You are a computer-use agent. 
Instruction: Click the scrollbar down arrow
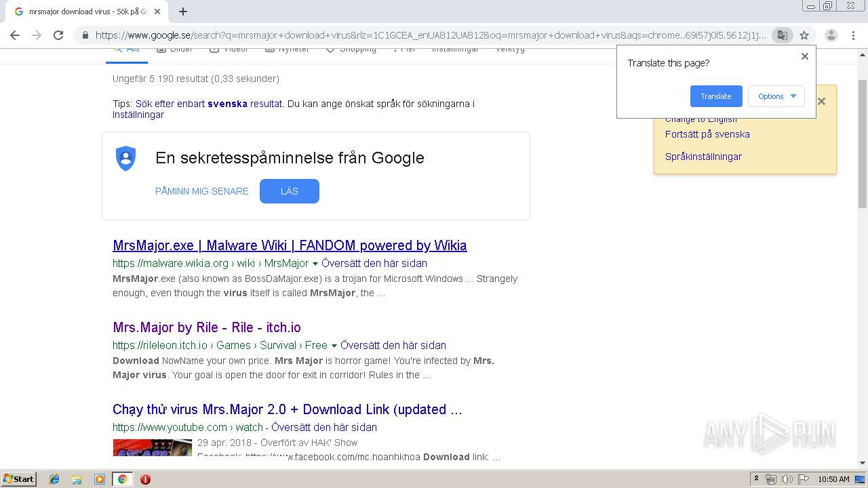[x=863, y=463]
